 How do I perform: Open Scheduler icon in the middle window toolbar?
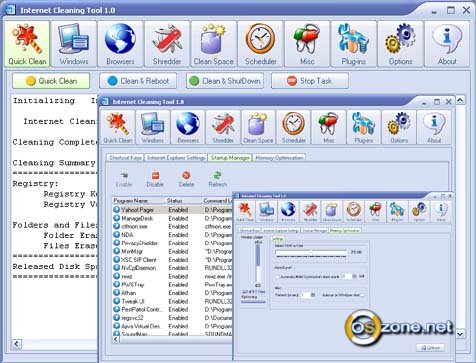[x=293, y=127]
